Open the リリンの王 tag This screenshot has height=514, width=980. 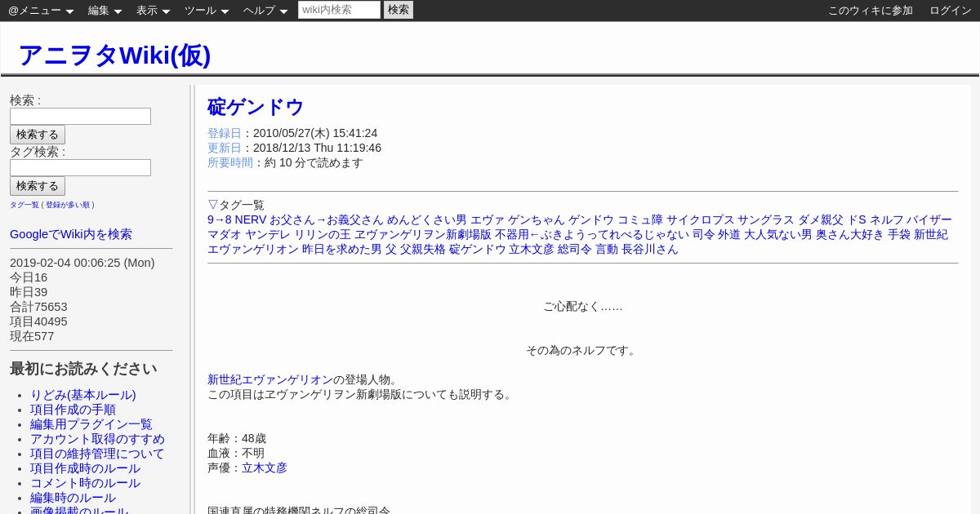click(x=323, y=234)
